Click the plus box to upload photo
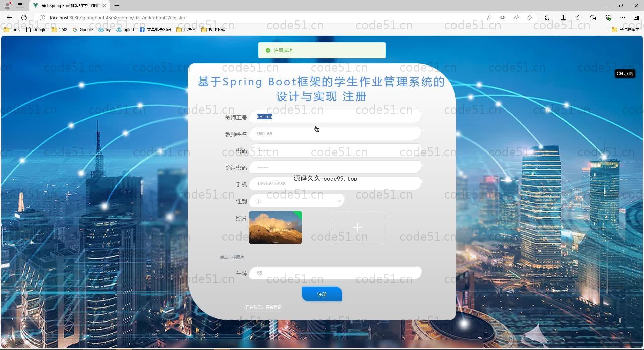644x350 pixels. [358, 227]
